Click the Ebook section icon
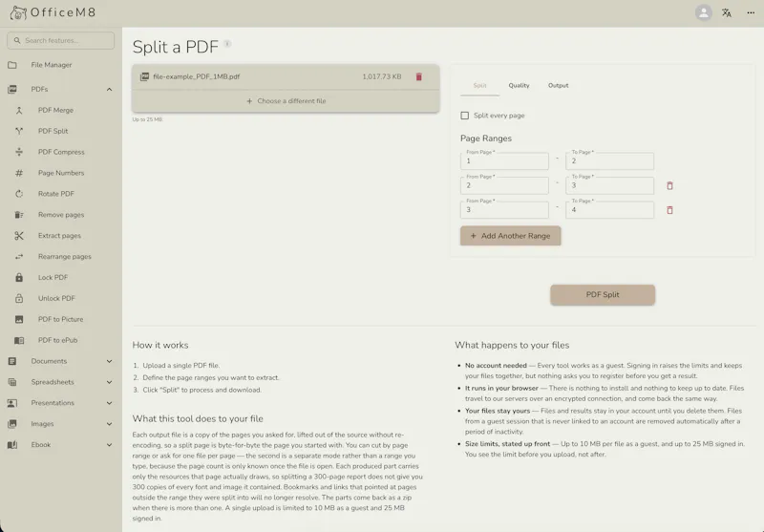764x532 pixels. [x=12, y=445]
